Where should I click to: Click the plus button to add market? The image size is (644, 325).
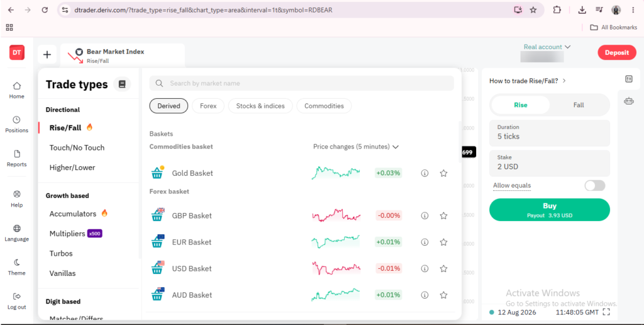pyautogui.click(x=47, y=54)
